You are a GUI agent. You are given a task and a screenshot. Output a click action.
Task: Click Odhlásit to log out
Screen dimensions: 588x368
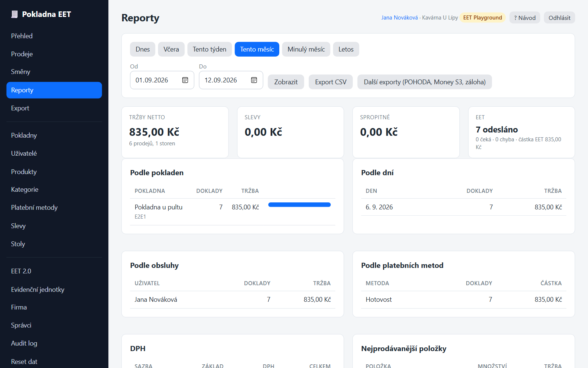559,18
